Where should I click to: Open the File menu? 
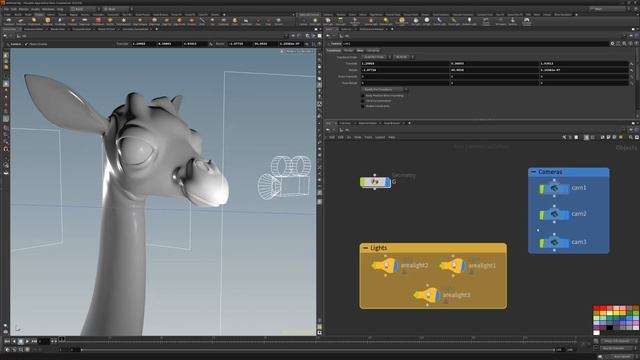(x=6, y=9)
